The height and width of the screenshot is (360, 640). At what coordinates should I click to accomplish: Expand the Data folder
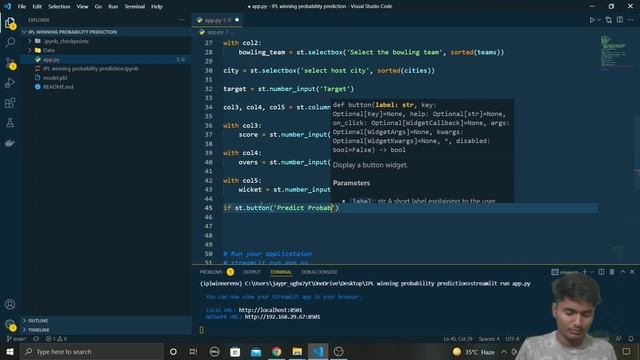click(x=106, y=50)
